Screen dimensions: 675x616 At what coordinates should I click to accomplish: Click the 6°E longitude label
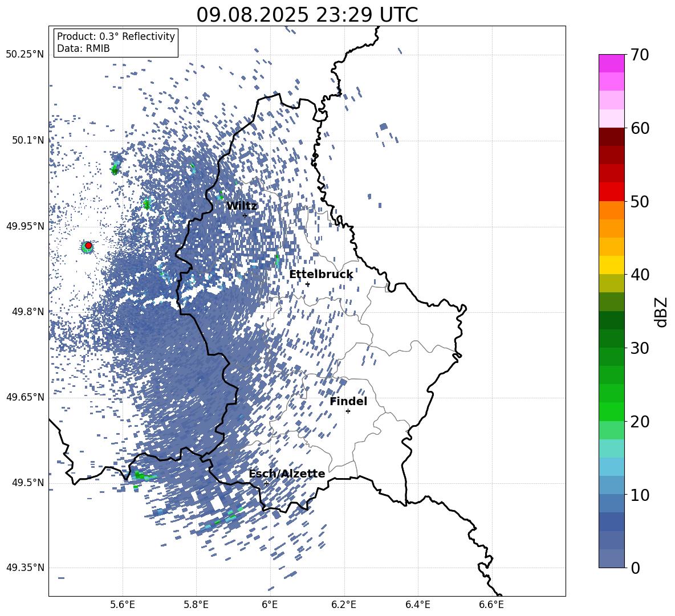pyautogui.click(x=270, y=605)
